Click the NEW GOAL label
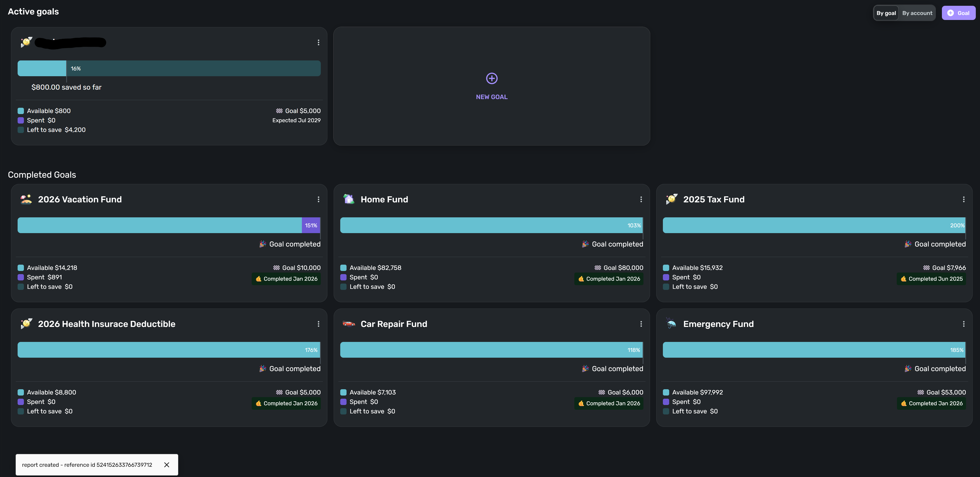980x477 pixels. [492, 97]
